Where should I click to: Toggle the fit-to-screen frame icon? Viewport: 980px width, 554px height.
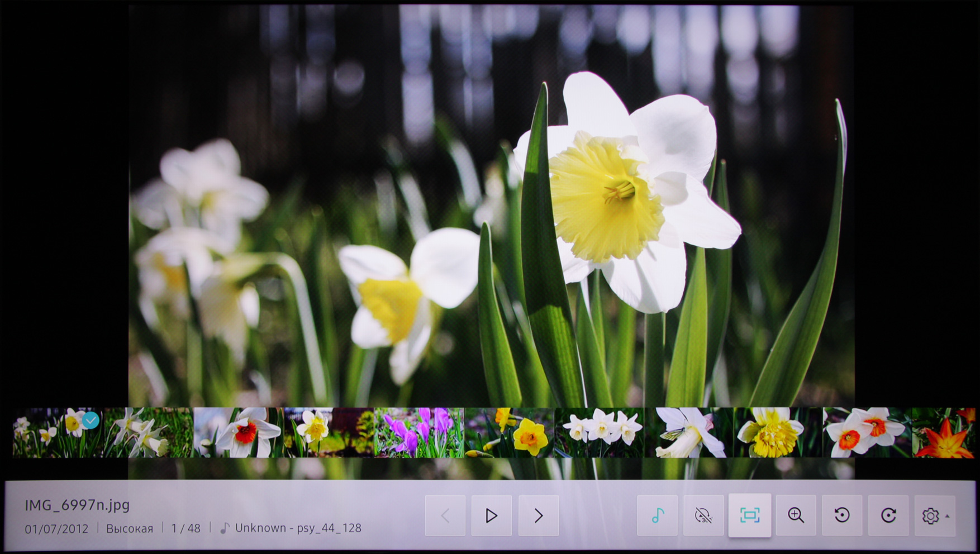[750, 515]
